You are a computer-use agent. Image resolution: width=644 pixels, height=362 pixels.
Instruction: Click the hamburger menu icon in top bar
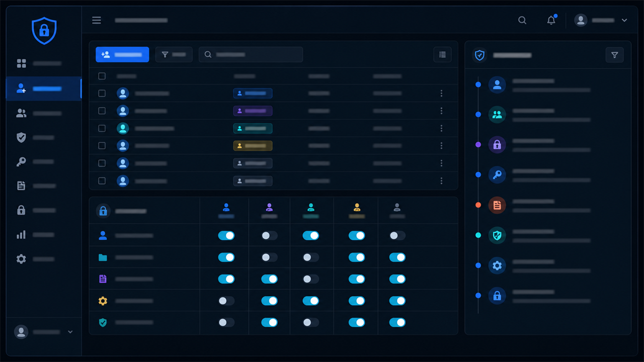click(97, 20)
